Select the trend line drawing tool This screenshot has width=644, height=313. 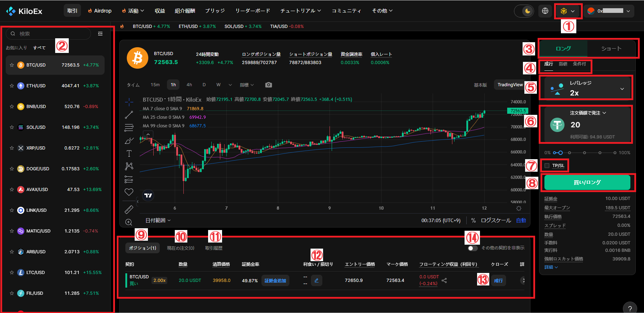129,115
